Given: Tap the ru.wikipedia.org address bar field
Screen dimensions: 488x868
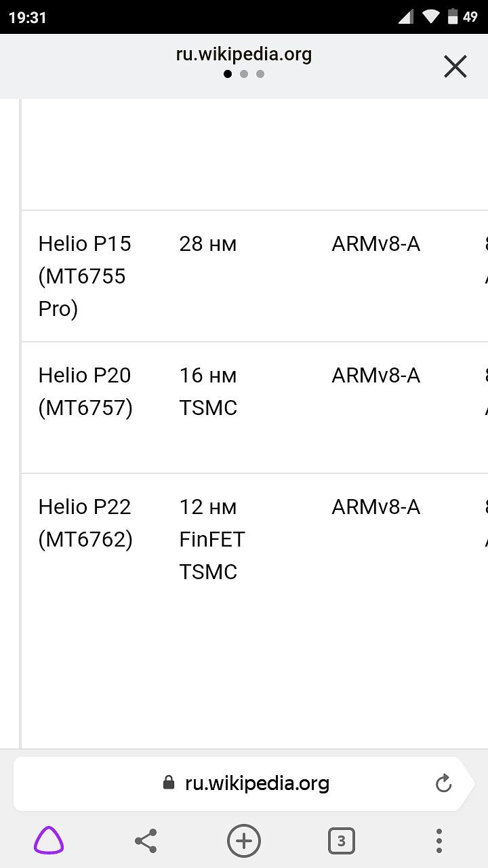Looking at the screenshot, I should click(244, 784).
